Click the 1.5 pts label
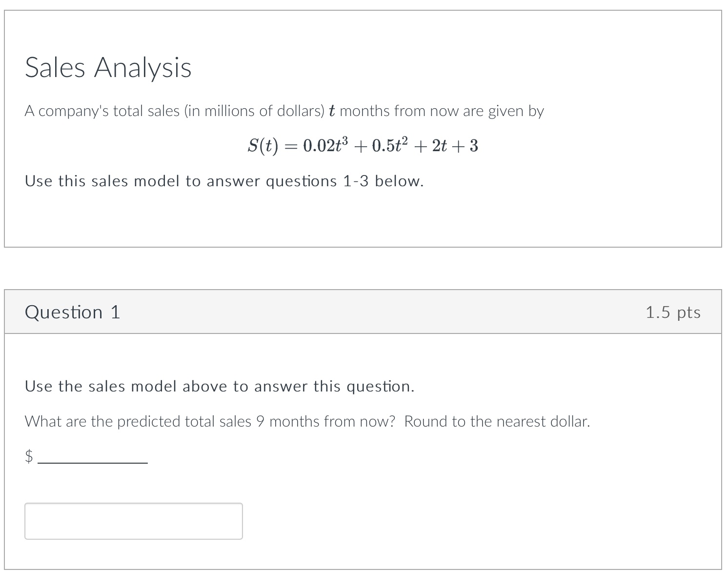Image resolution: width=728 pixels, height=587 pixels. coord(673,312)
